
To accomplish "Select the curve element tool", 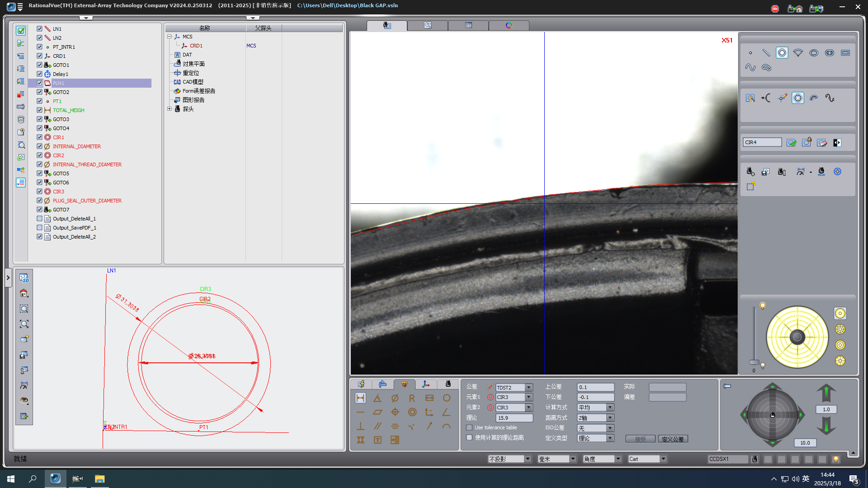I will click(750, 67).
